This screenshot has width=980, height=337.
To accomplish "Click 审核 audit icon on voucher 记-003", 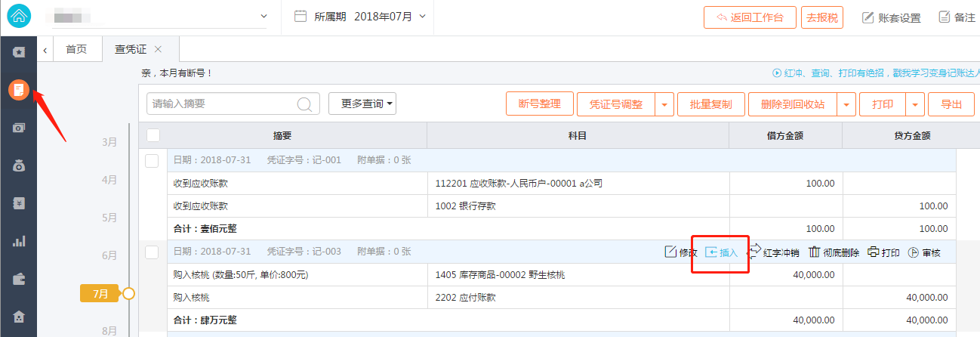I will point(913,252).
